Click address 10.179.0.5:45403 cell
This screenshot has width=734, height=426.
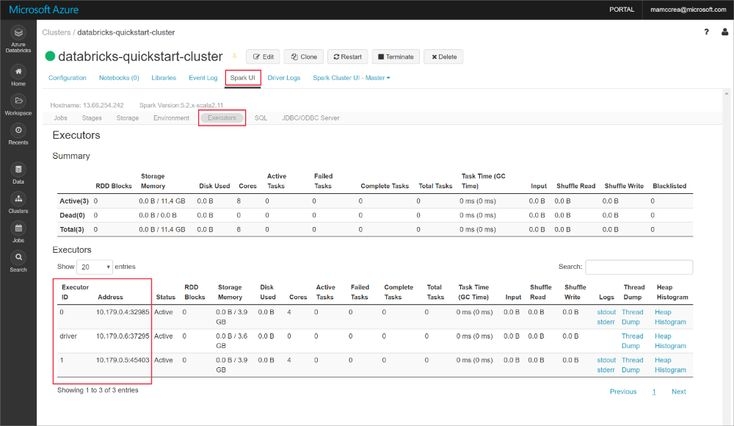[123, 360]
